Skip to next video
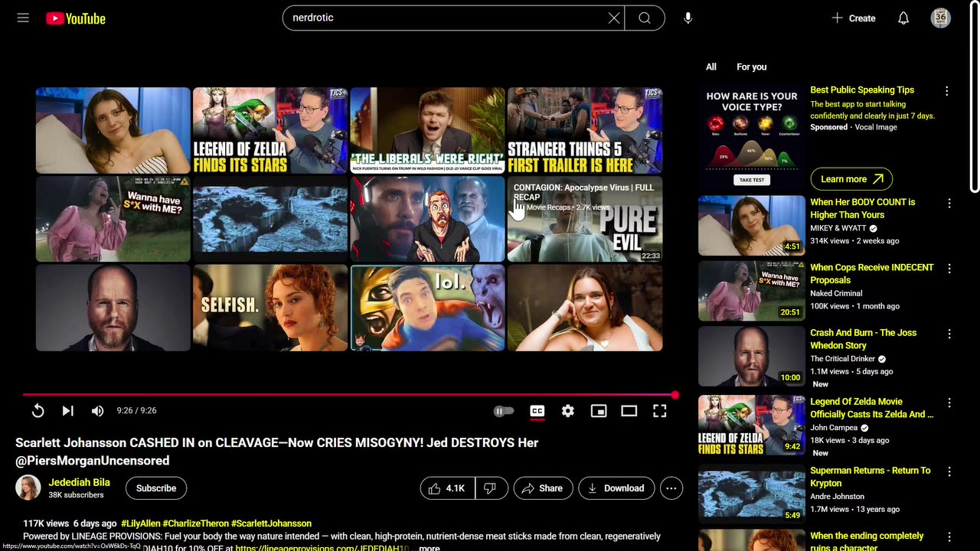 [67, 411]
